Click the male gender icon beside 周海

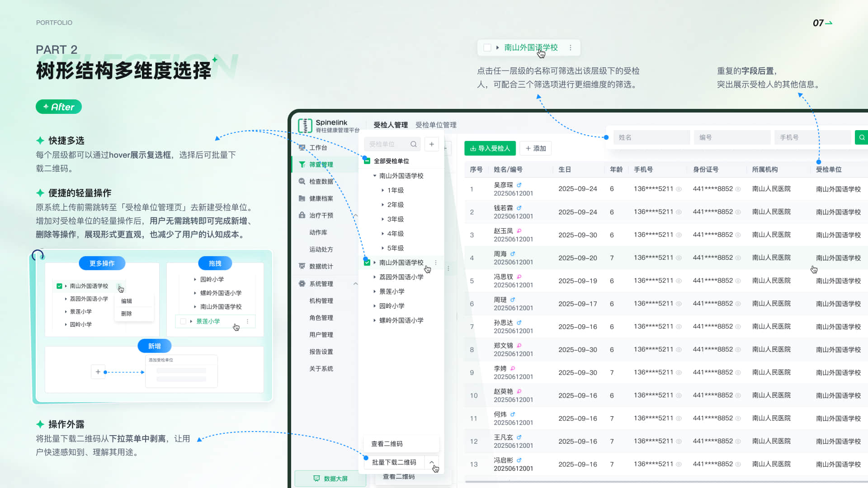[x=513, y=254]
